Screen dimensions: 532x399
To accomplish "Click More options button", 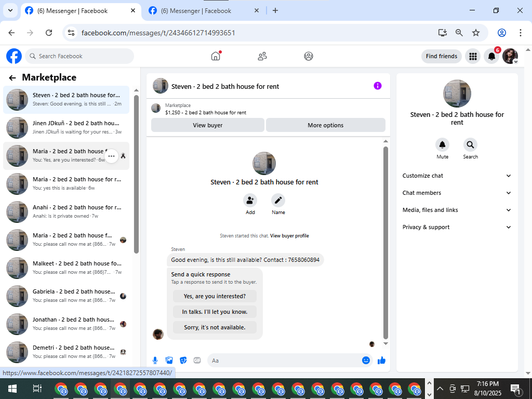I will click(x=326, y=125).
